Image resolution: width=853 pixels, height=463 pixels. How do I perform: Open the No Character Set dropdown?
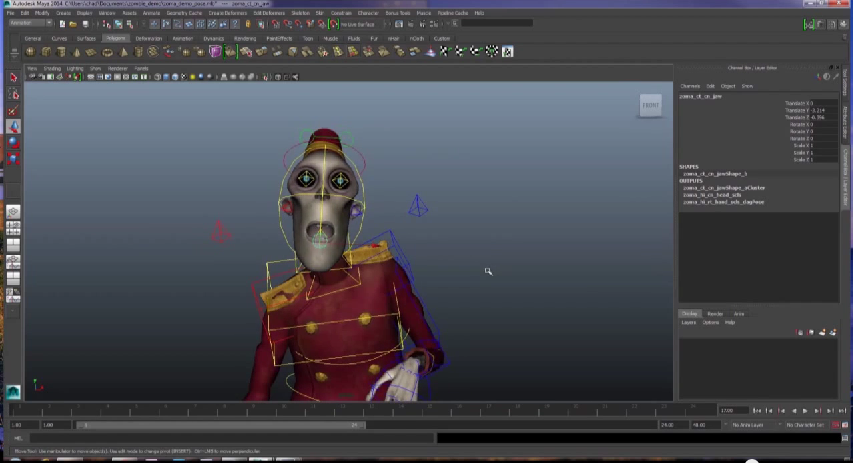tap(804, 425)
